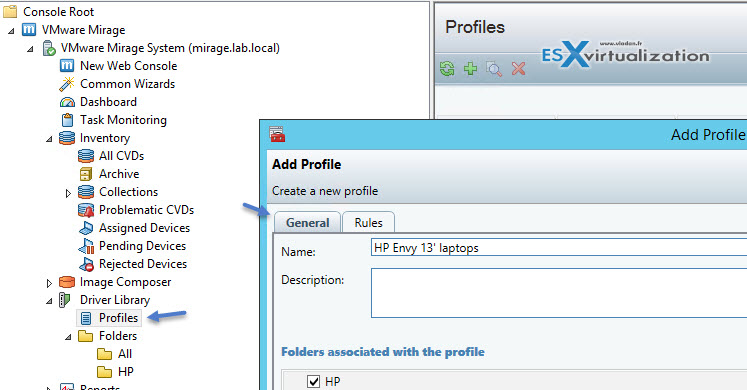Viewport: 747px width, 390px height.
Task: Select Problematic CVDs label
Action: pos(146,210)
